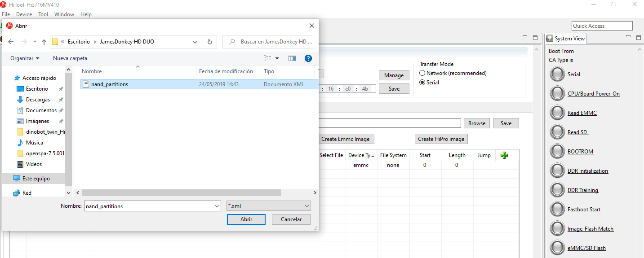
Task: Toggle the preview pane icon
Action: click(292, 58)
